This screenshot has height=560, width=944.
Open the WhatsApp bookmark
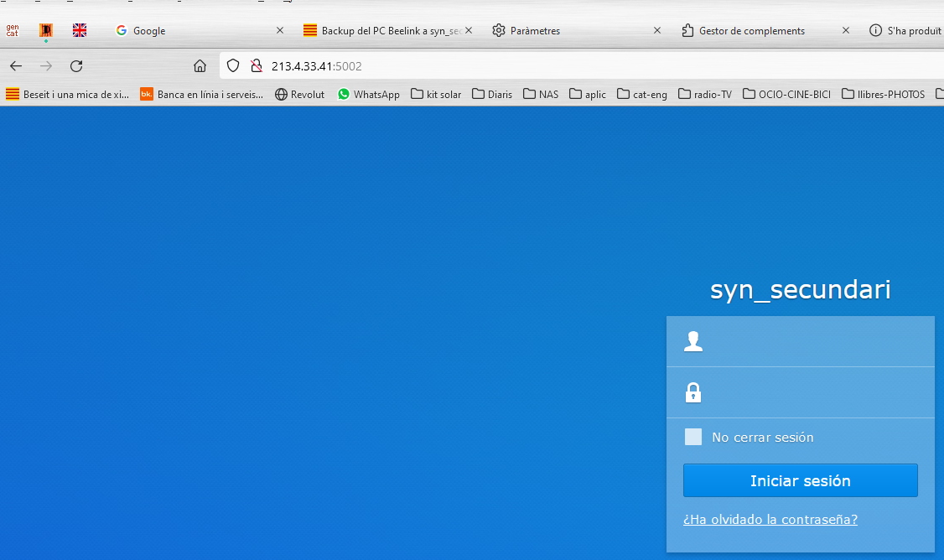point(368,94)
